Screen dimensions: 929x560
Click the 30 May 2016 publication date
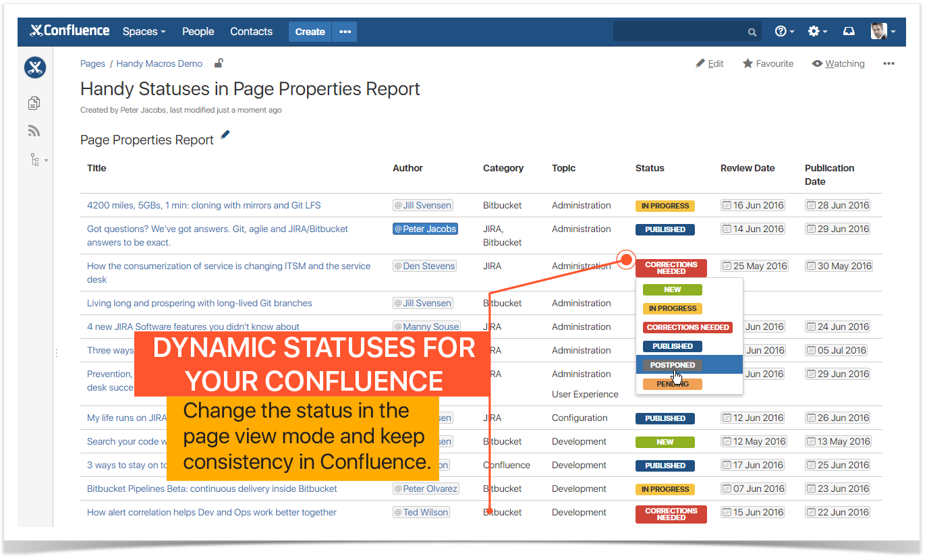coord(839,266)
